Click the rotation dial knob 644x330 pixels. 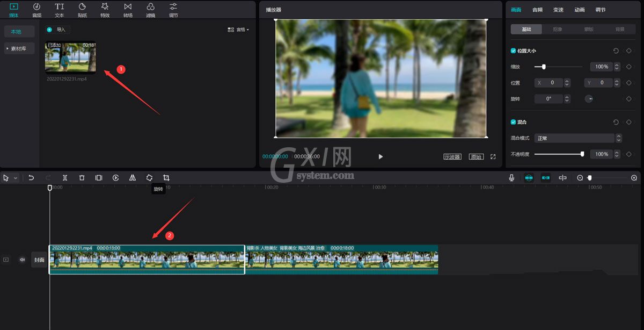pos(589,99)
